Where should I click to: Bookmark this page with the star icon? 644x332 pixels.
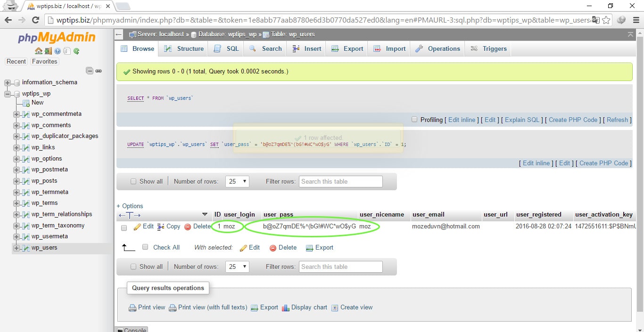click(606, 20)
